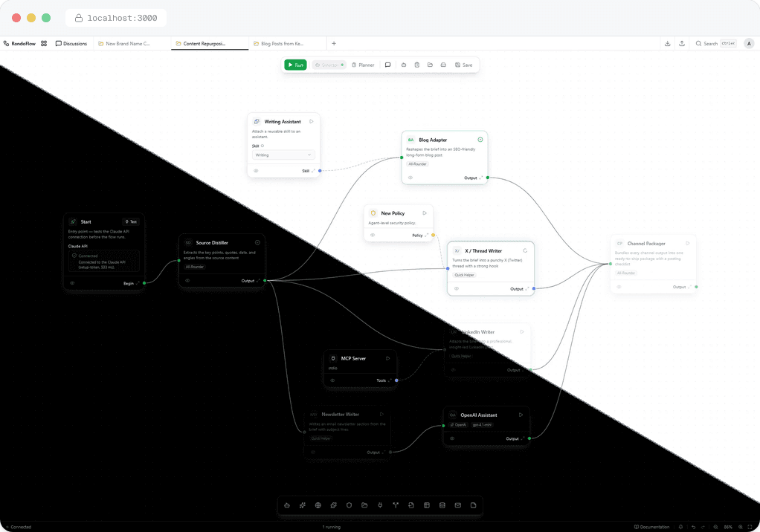Select the sparkles icon in bottom palette

[x=303, y=505]
